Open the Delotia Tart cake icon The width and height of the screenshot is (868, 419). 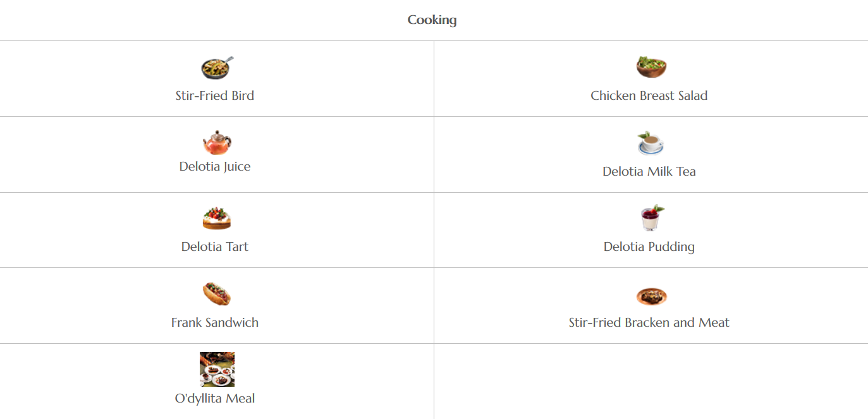(x=216, y=218)
